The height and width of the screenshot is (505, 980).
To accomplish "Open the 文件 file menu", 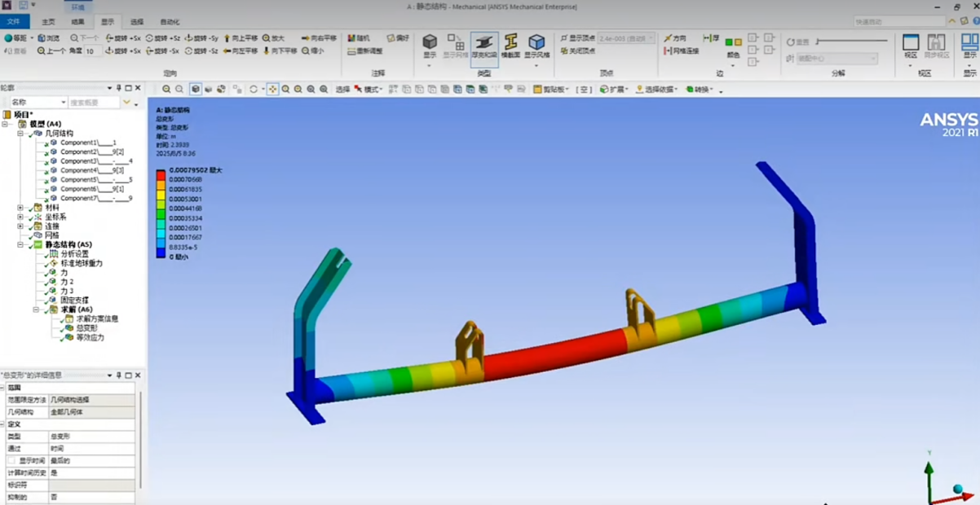I will click(14, 22).
